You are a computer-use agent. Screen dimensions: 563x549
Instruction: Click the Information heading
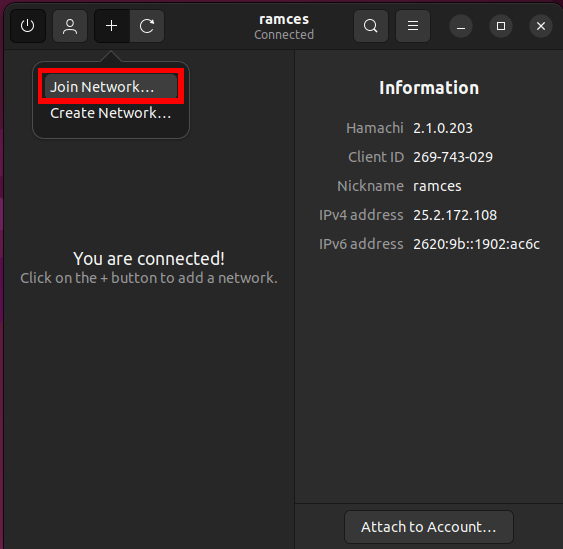click(429, 88)
